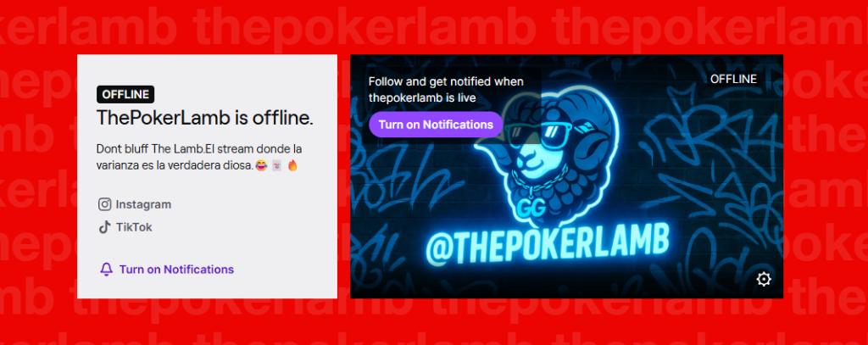Click the black OFFLINE badge above channel title
The width and height of the screenshot is (868, 345).
tap(125, 95)
